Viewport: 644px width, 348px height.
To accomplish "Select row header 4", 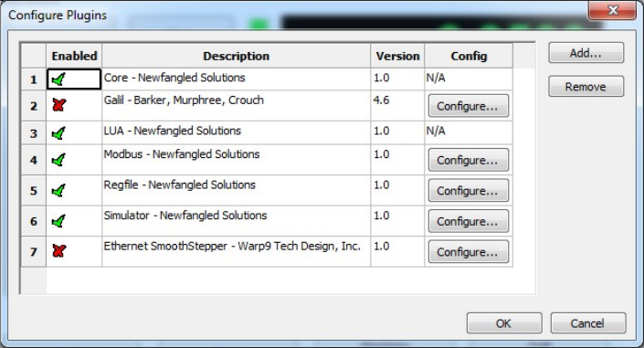I will pyautogui.click(x=34, y=160).
